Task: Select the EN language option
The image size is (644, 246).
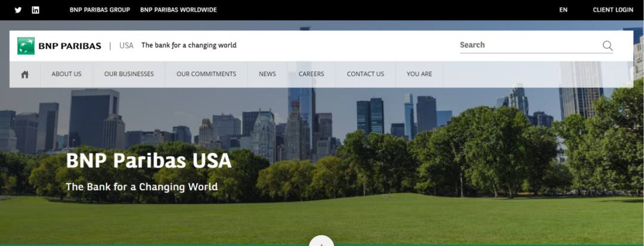Action: tap(563, 10)
